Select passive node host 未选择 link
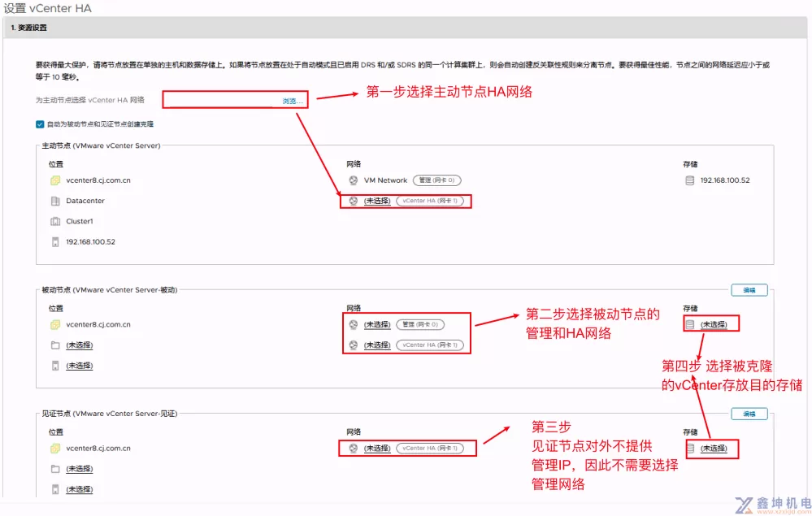 click(79, 366)
